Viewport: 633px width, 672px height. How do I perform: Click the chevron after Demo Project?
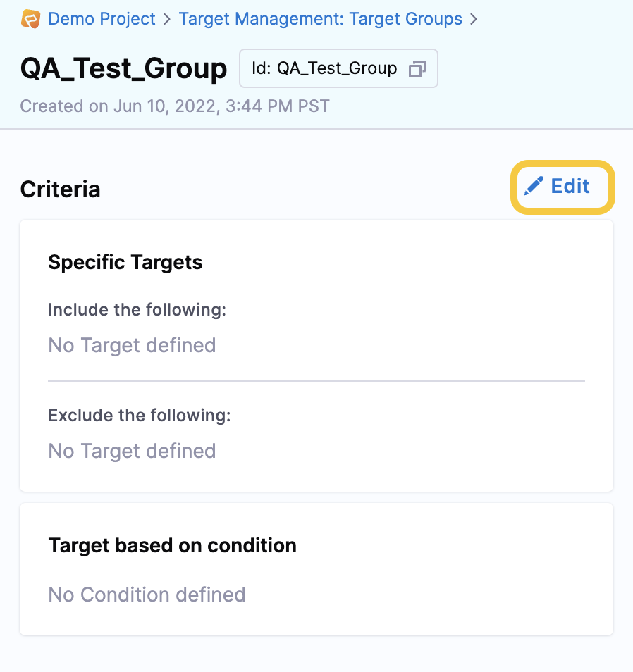tap(166, 19)
